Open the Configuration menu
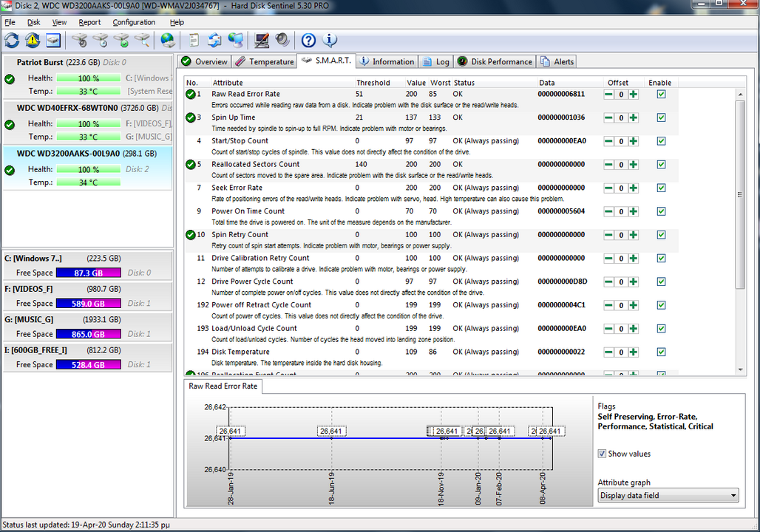 (135, 22)
